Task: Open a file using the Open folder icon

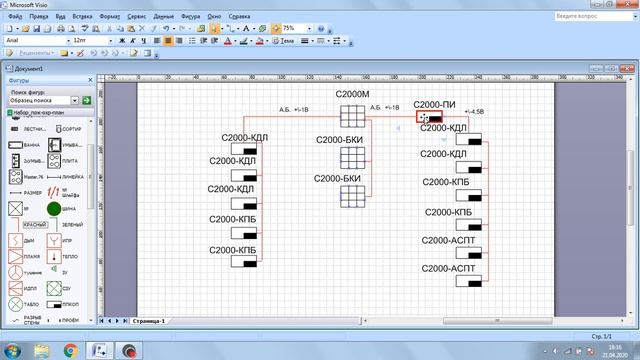Action: (25, 29)
